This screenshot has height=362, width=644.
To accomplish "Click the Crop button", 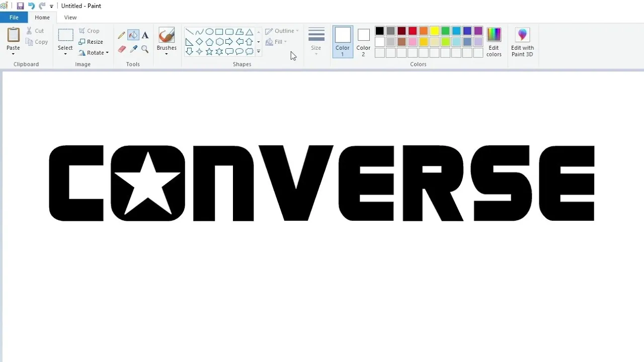I will [x=89, y=31].
